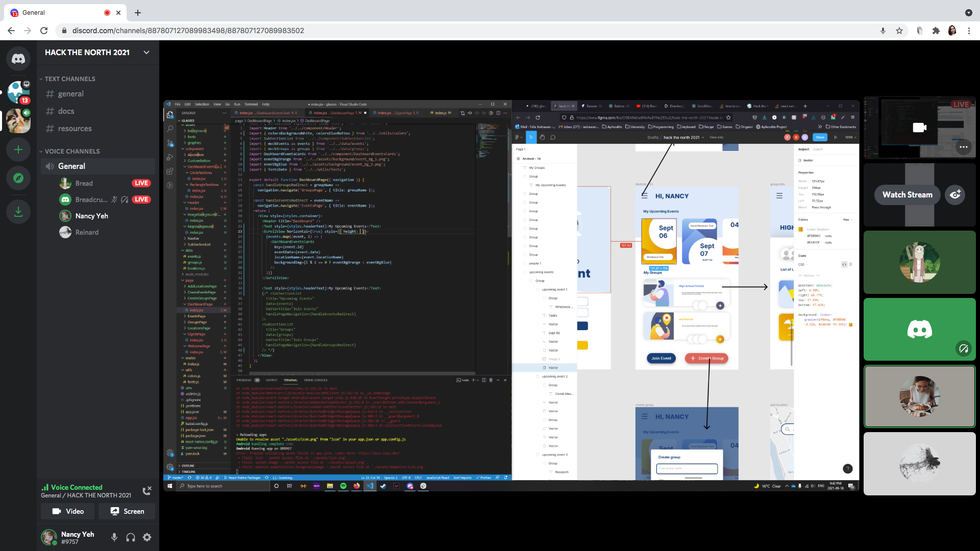Image resolution: width=980 pixels, height=551 pixels.
Task: Open Discord home via logo icon
Action: (18, 59)
